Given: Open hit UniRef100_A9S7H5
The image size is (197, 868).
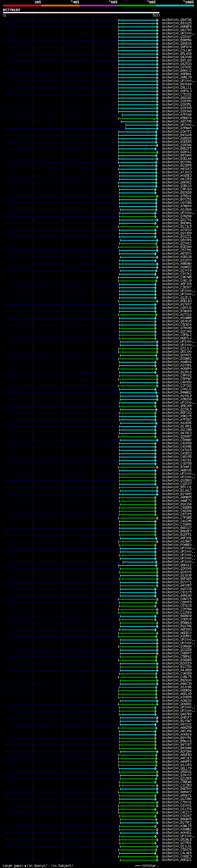Looking at the screenshot, I should pyautogui.click(x=177, y=122).
